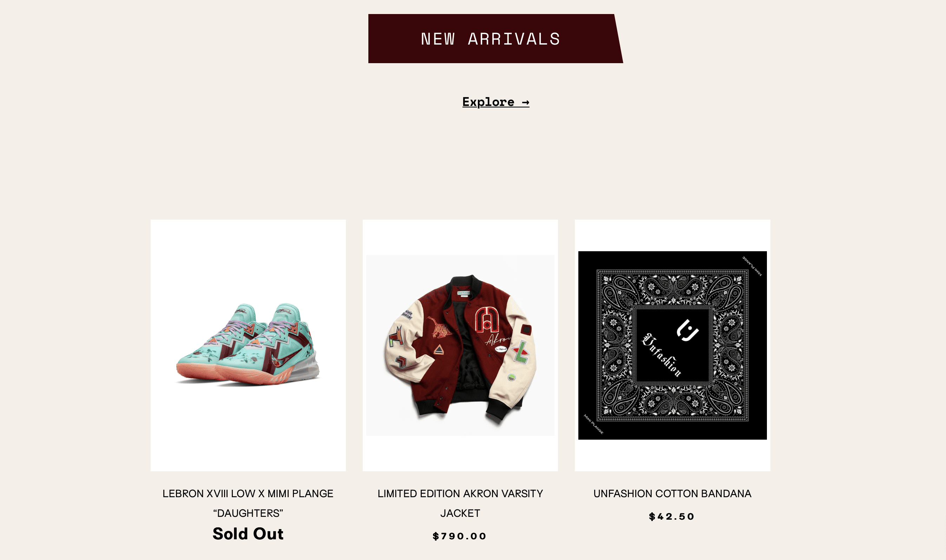Click the Explore link
946x560 pixels.
click(x=488, y=102)
